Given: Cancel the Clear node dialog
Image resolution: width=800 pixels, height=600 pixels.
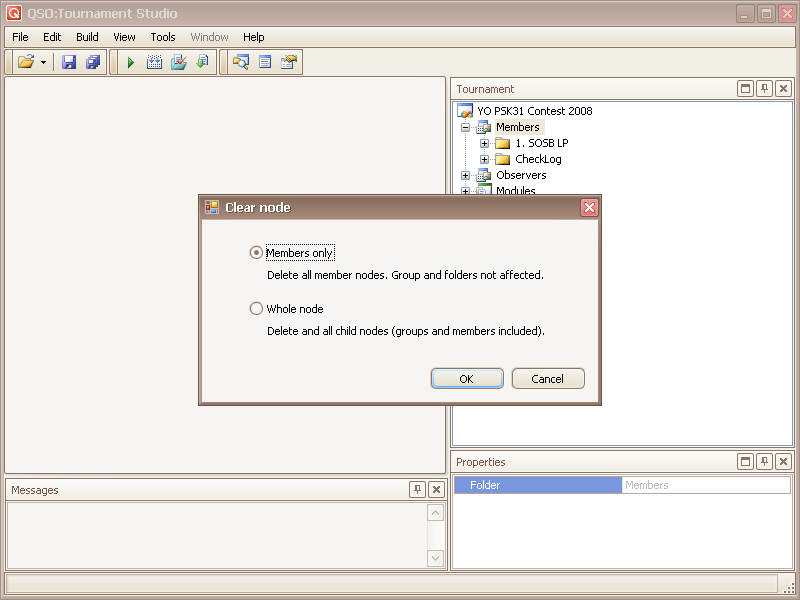Looking at the screenshot, I should tap(548, 379).
